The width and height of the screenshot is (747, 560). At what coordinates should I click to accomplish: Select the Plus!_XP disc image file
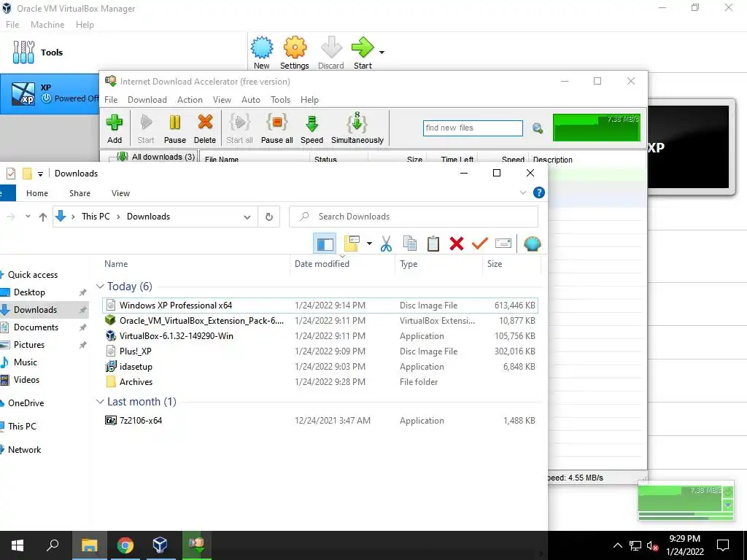(x=320, y=351)
